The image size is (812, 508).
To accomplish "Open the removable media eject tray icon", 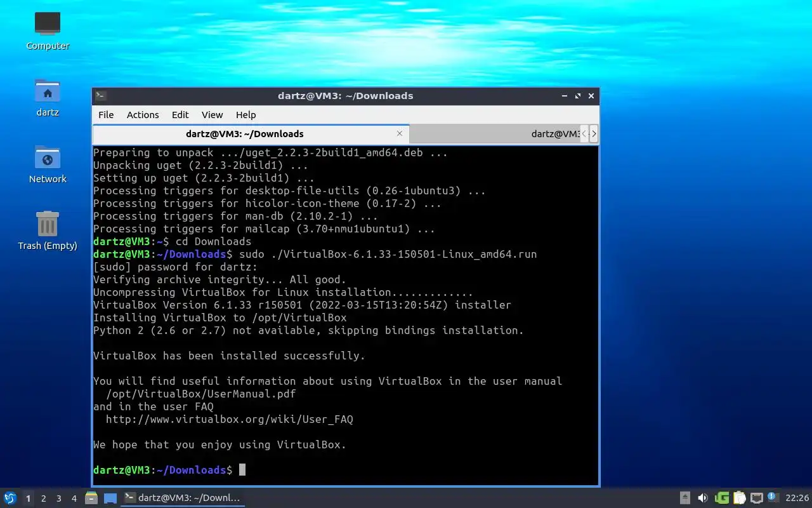I will [x=685, y=498].
